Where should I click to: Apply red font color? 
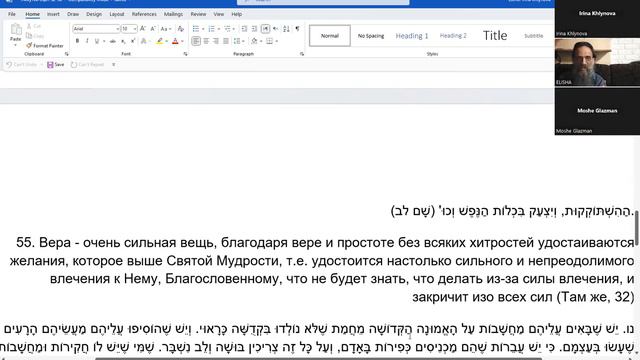point(175,41)
